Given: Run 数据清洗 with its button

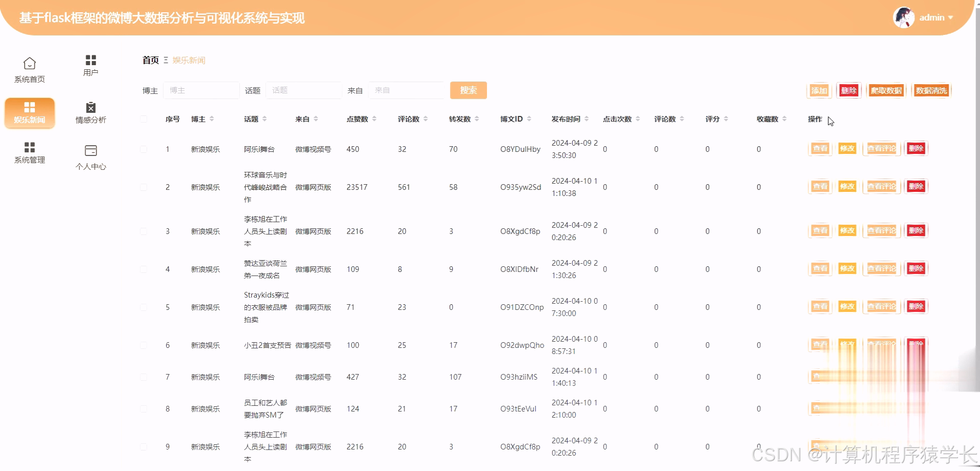Looking at the screenshot, I should (x=931, y=90).
